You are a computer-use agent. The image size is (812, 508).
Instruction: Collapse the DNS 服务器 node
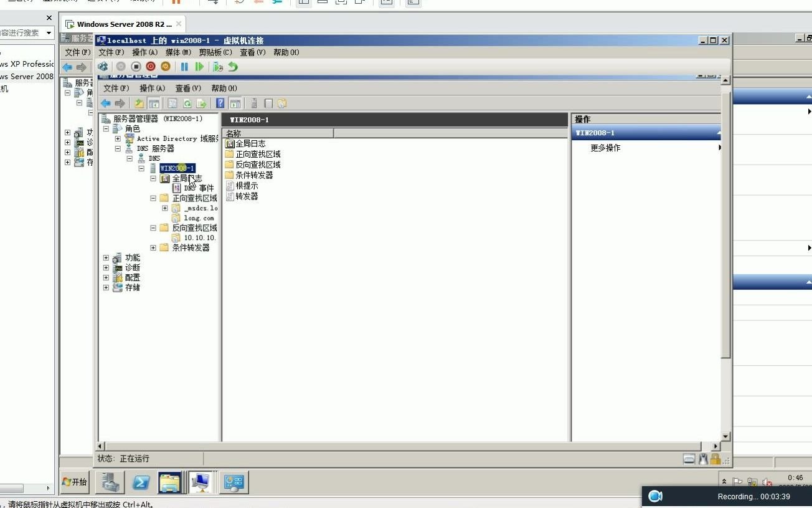point(118,148)
